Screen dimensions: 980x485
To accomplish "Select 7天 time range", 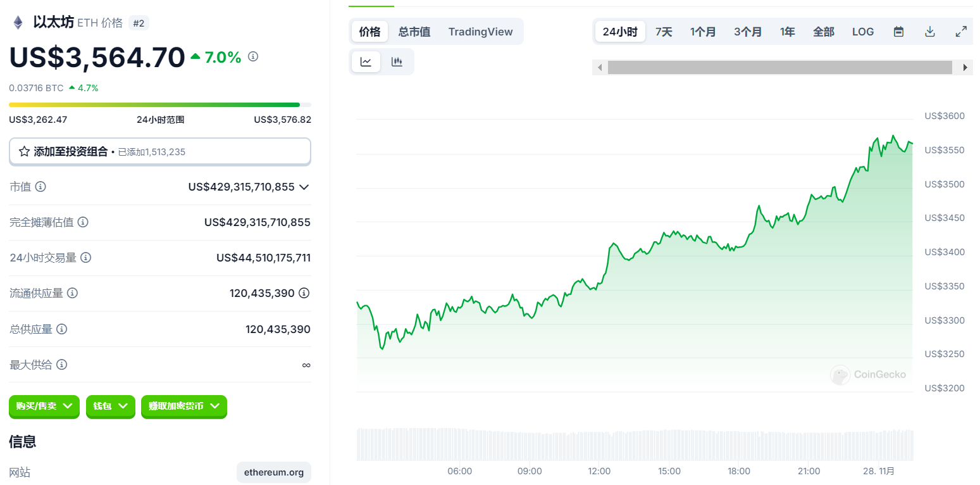I will click(664, 32).
